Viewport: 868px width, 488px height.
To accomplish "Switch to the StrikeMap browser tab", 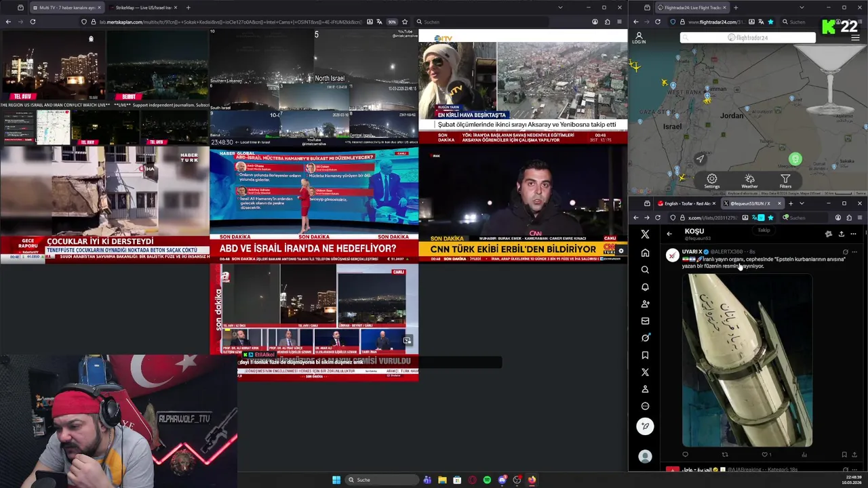I will pos(141,7).
